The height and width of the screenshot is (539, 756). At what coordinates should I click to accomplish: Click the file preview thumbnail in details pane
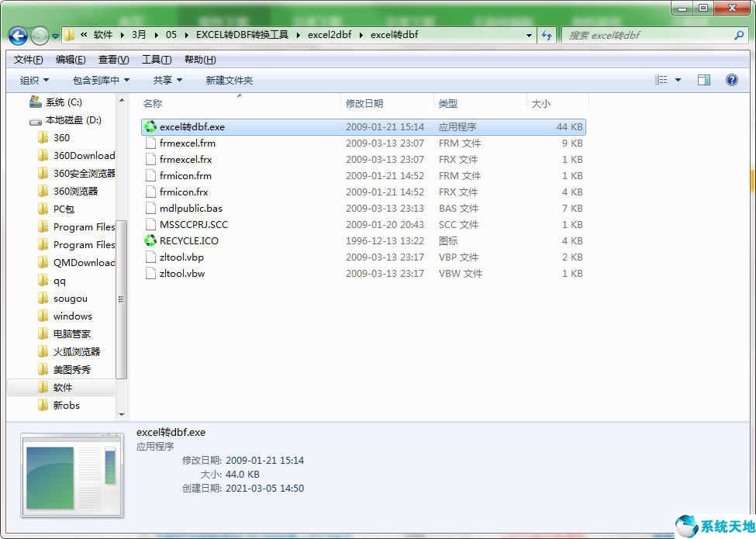pyautogui.click(x=71, y=475)
